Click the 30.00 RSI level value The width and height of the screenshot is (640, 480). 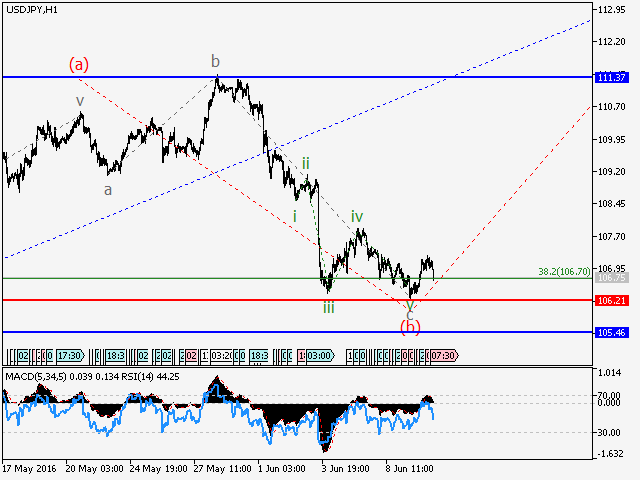pos(609,432)
